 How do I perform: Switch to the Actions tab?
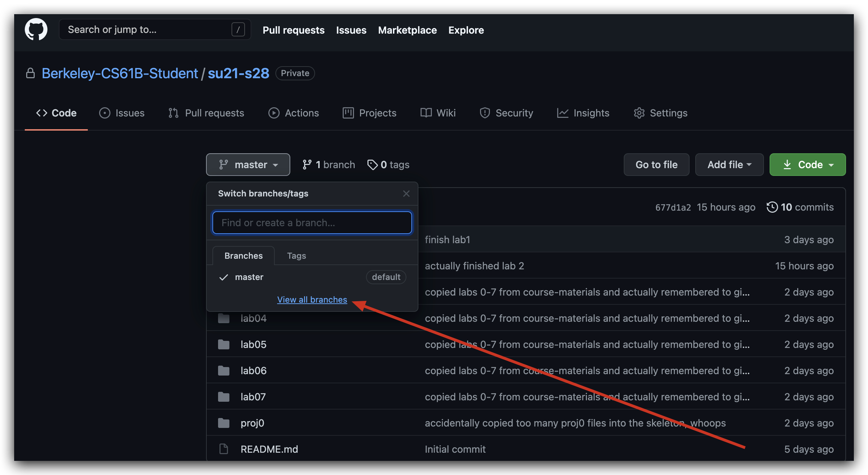[293, 113]
